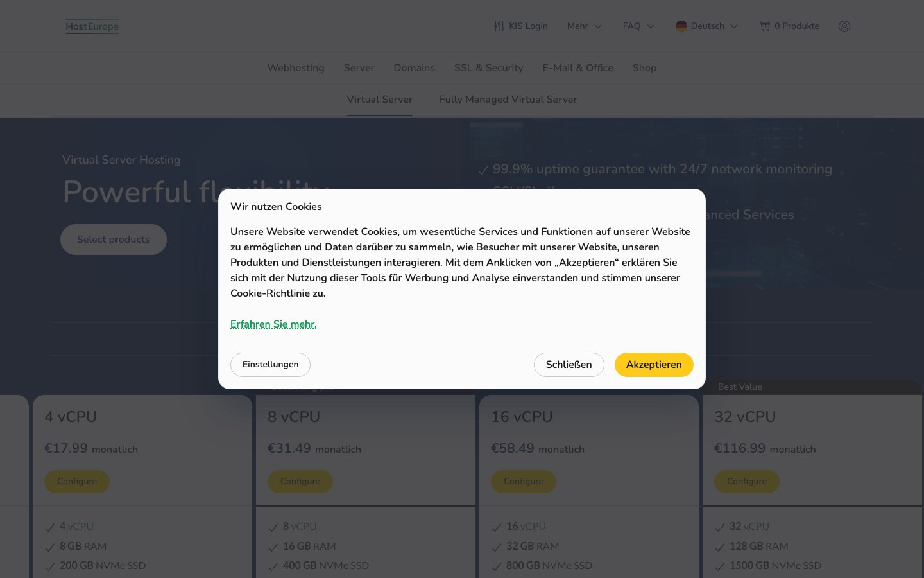Select the SSL & Security menu
924x578 pixels.
click(489, 68)
